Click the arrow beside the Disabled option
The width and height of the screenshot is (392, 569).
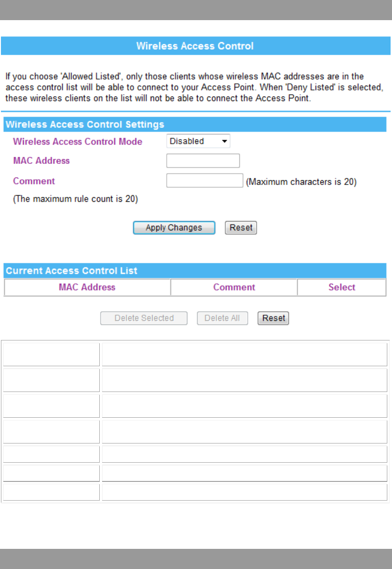(x=224, y=141)
